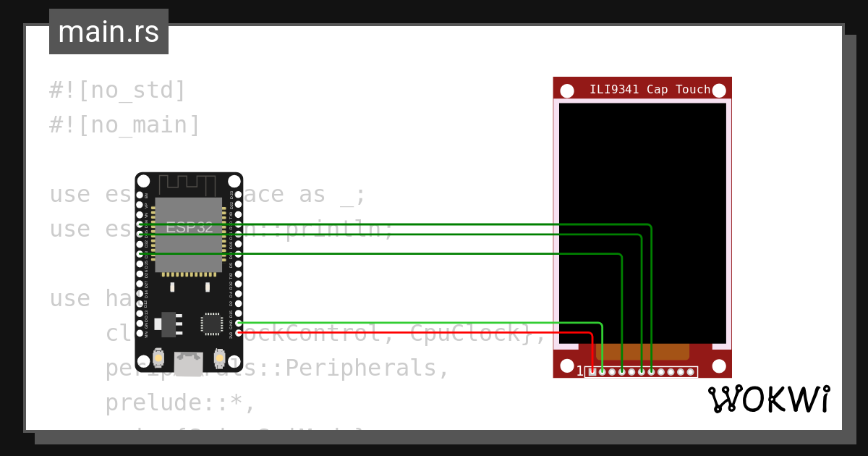The image size is (868, 456).
Task: Click the WiFi antenna trace on ESP32
Action: click(188, 184)
